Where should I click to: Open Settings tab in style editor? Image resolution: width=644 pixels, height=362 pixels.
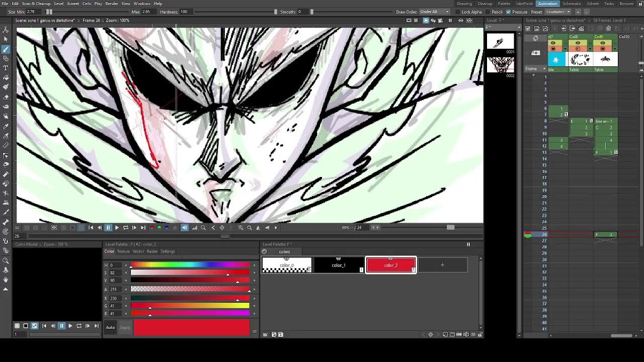pyautogui.click(x=168, y=251)
